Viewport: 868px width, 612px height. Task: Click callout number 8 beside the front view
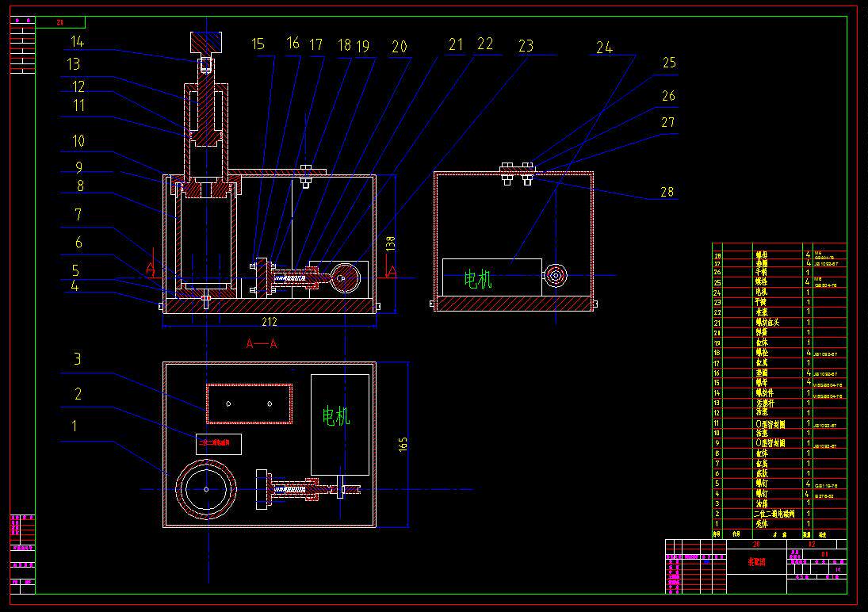(80, 186)
